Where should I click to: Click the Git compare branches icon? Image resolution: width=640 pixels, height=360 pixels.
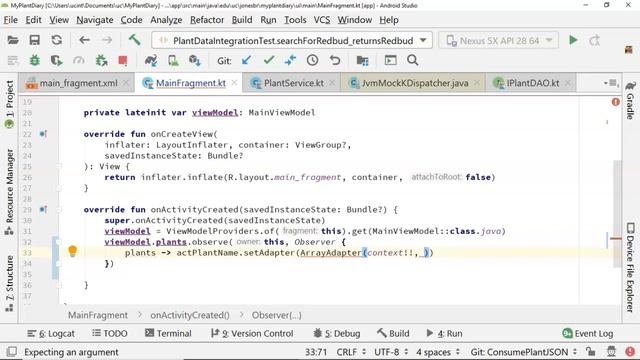pyautogui.click(x=290, y=60)
